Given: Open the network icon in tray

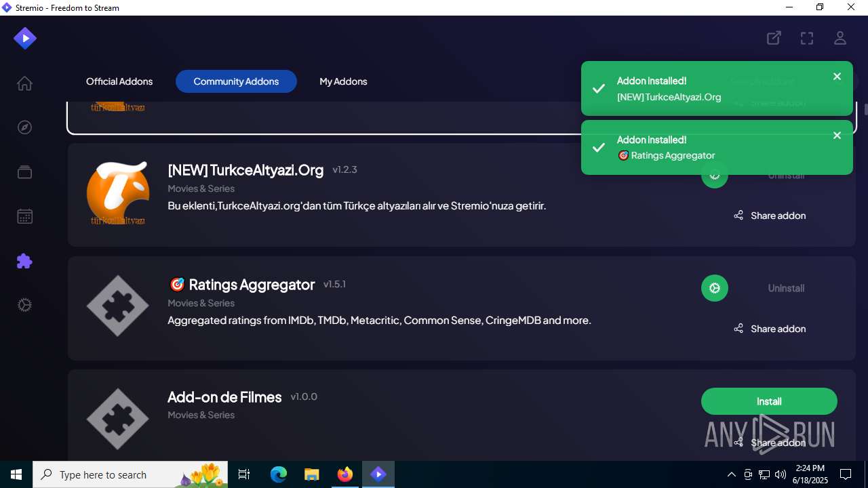Looking at the screenshot, I should 764,474.
